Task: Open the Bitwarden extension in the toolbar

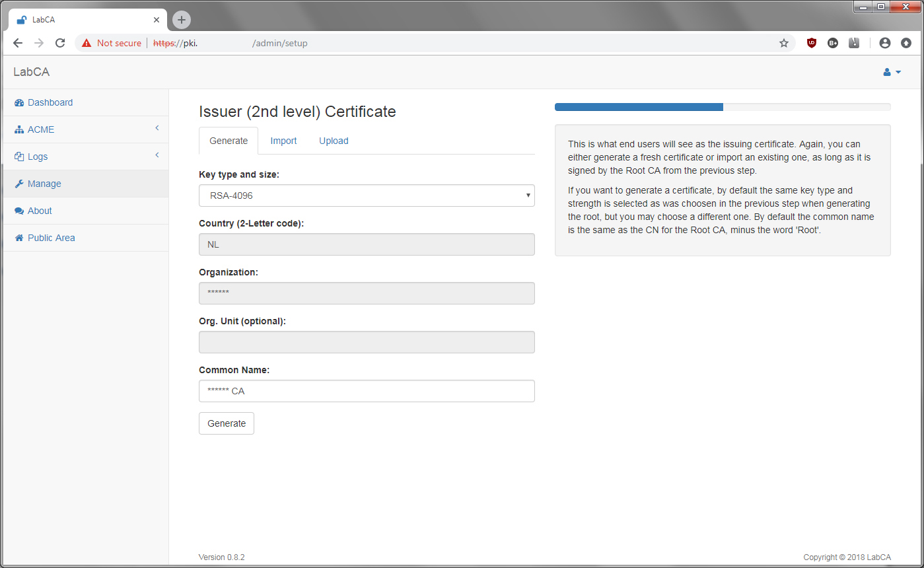Action: coord(854,42)
